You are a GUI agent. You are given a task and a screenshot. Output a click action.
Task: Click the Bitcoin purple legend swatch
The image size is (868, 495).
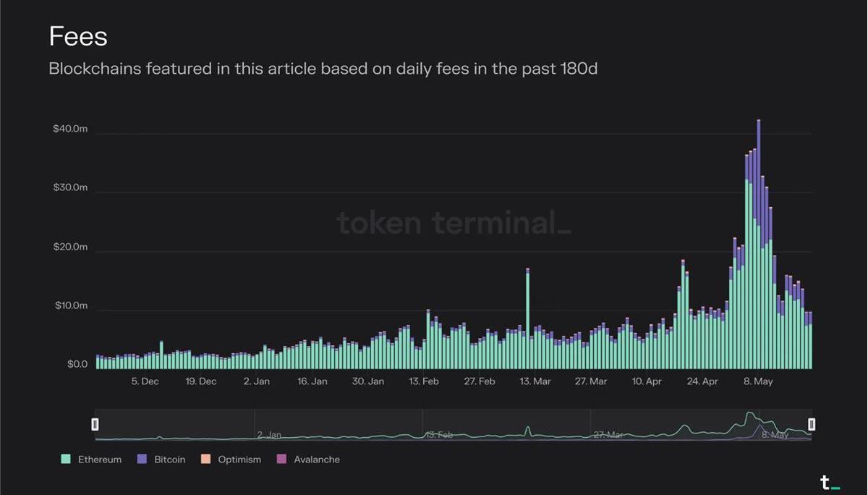pyautogui.click(x=142, y=460)
